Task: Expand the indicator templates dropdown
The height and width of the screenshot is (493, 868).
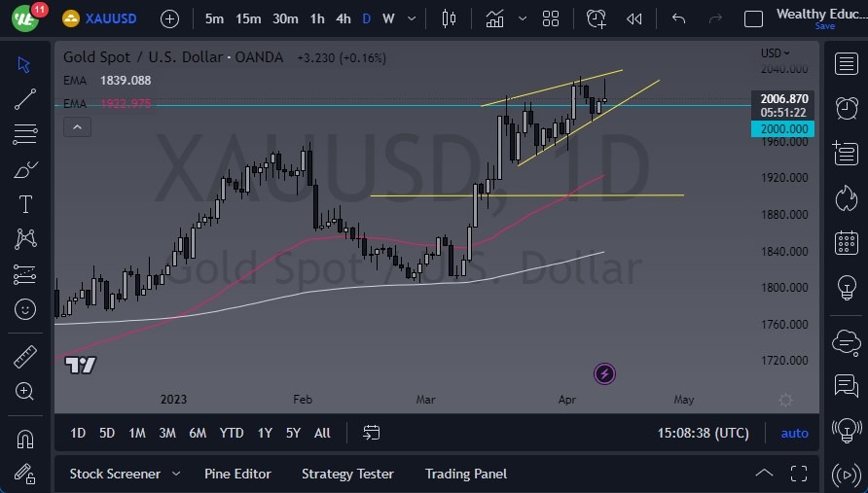Action: [x=522, y=18]
